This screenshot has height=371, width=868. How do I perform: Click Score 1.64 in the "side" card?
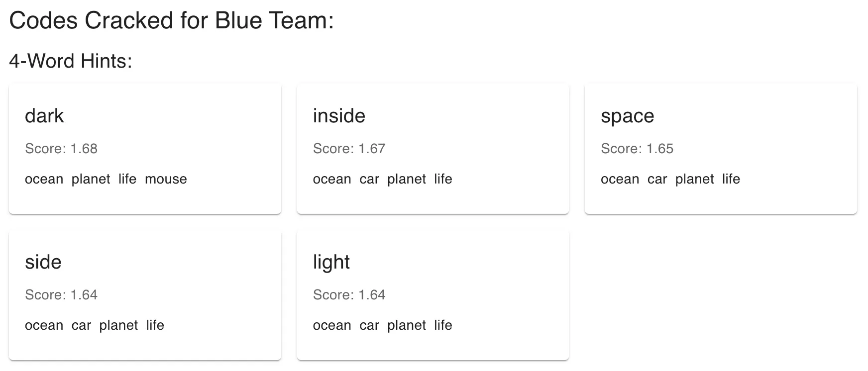[x=61, y=295]
